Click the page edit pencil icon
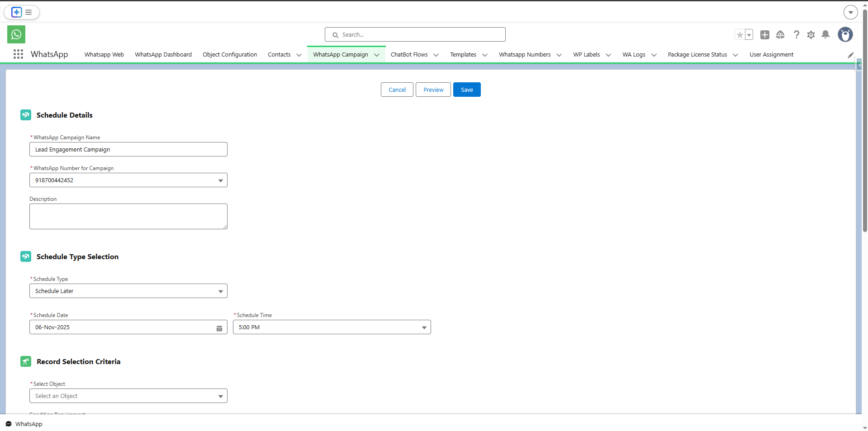Screen dimensions: 868x431 point(851,55)
